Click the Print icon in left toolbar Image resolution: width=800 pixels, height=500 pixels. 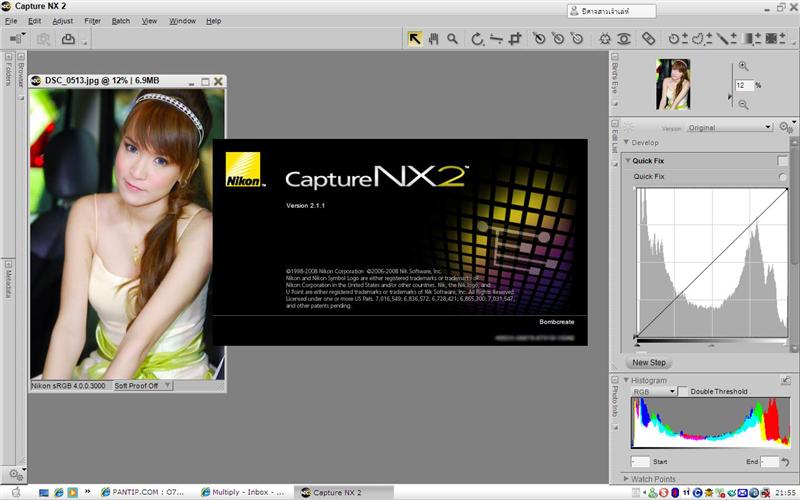[68, 39]
